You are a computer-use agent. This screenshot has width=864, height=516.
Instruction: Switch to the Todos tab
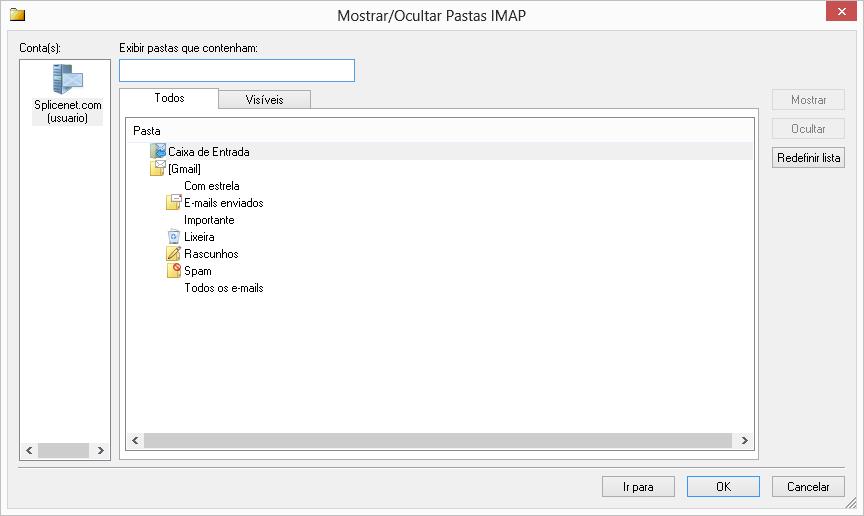point(169,98)
